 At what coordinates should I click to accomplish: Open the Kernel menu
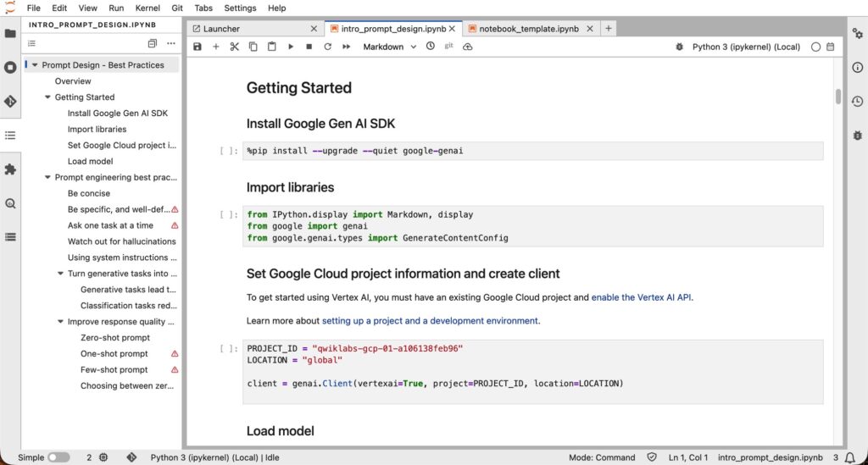point(147,8)
